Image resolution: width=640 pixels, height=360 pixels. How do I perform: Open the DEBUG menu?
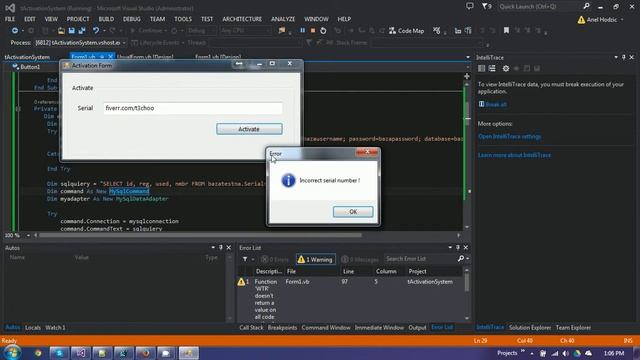click(x=131, y=19)
